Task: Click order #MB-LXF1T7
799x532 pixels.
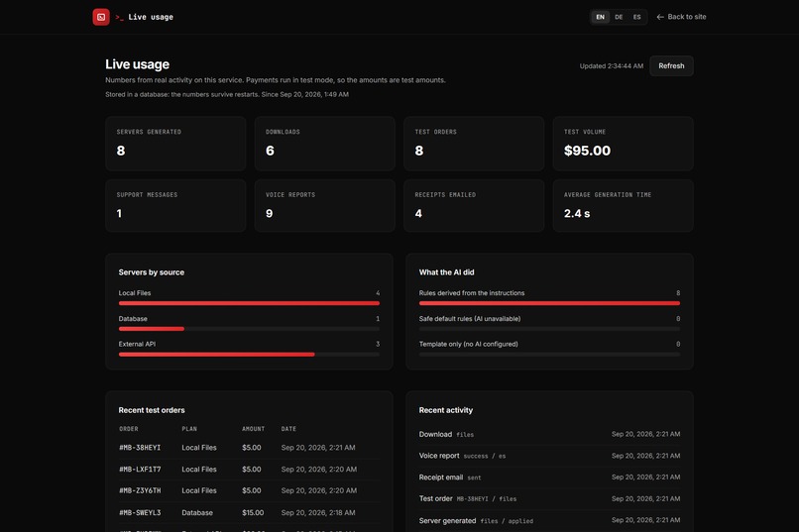Action: click(140, 469)
